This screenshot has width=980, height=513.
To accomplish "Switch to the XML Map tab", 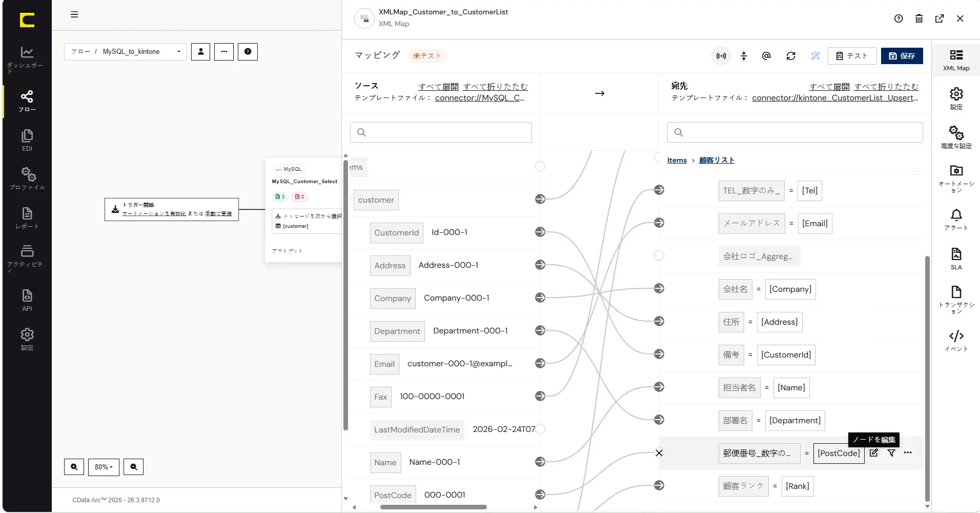I will [956, 60].
